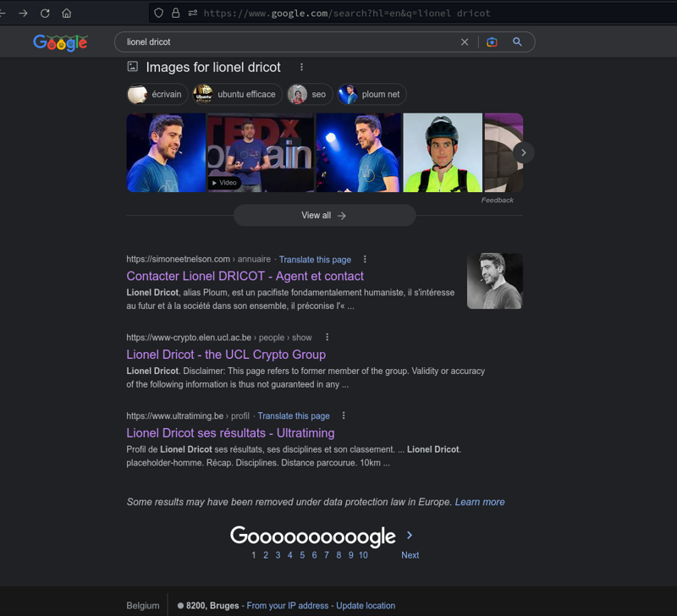
Task: Open image of man wearing bike helmet
Action: [443, 152]
